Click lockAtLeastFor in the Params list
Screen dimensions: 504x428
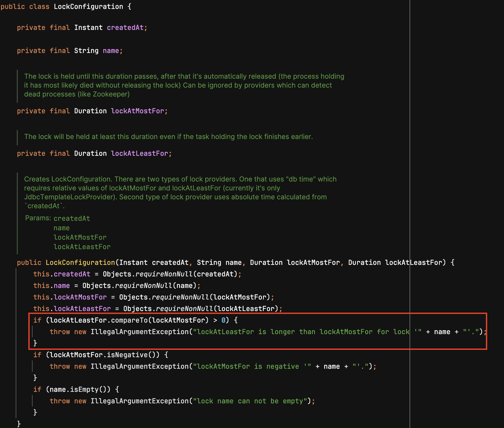click(82, 247)
